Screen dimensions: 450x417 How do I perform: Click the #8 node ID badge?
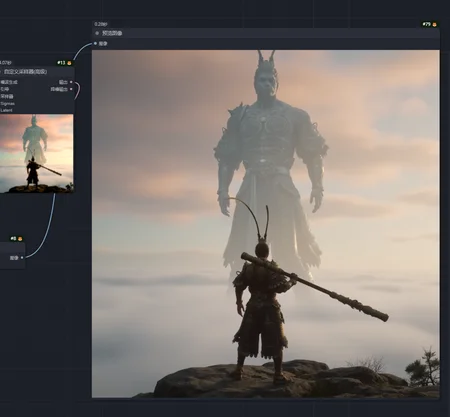[x=13, y=239]
